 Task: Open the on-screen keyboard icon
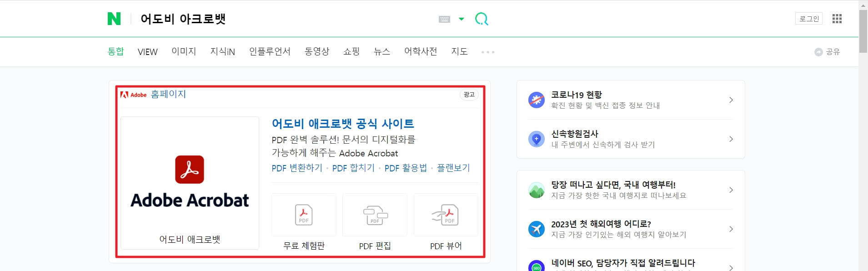coord(444,19)
